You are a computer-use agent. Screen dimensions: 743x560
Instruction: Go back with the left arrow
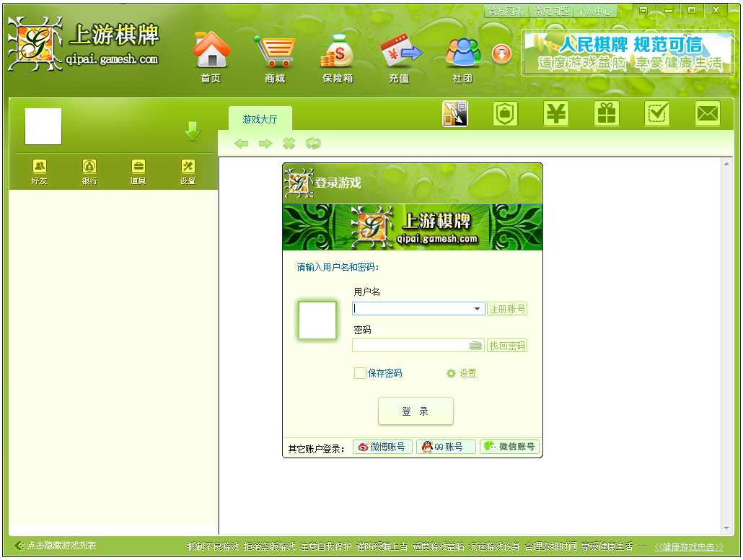tap(241, 143)
